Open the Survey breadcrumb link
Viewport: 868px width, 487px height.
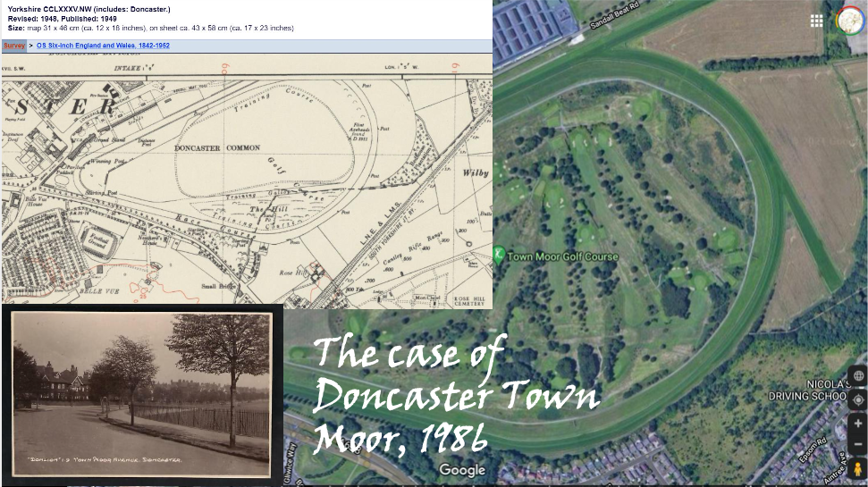[14, 45]
